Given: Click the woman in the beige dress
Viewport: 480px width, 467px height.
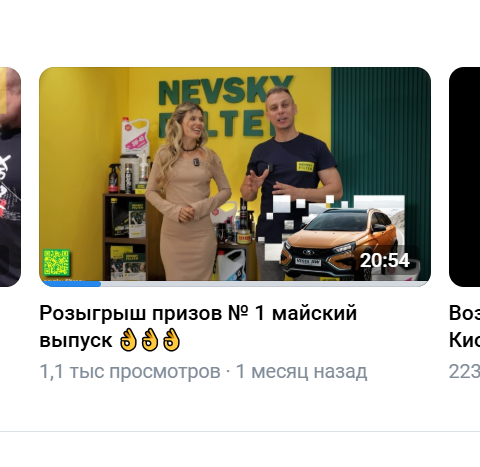Looking at the screenshot, I should 187,192.
